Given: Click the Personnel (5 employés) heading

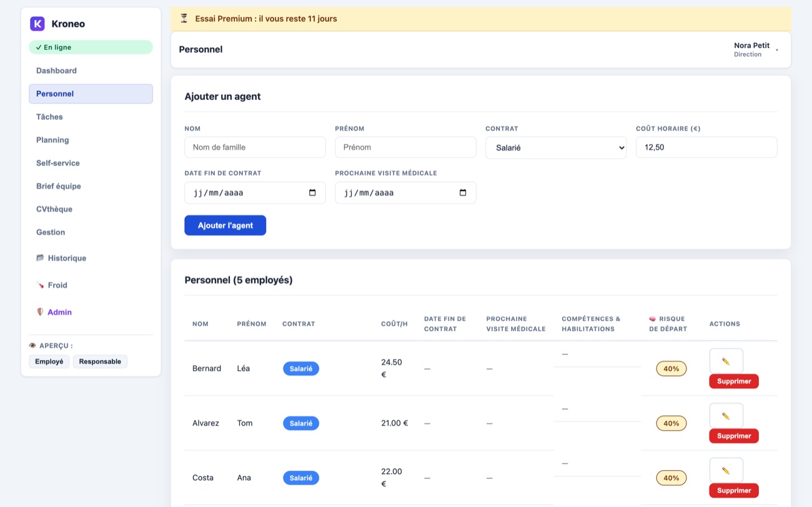Looking at the screenshot, I should [239, 280].
